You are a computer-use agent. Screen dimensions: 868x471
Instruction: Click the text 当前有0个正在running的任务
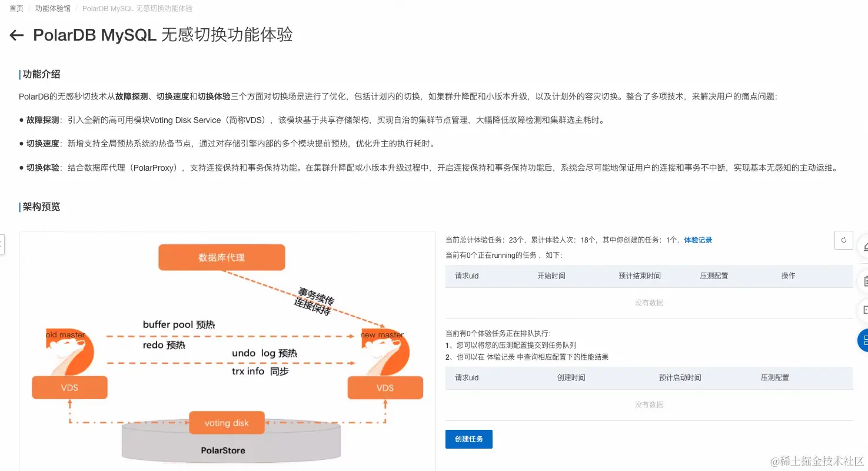(x=491, y=255)
